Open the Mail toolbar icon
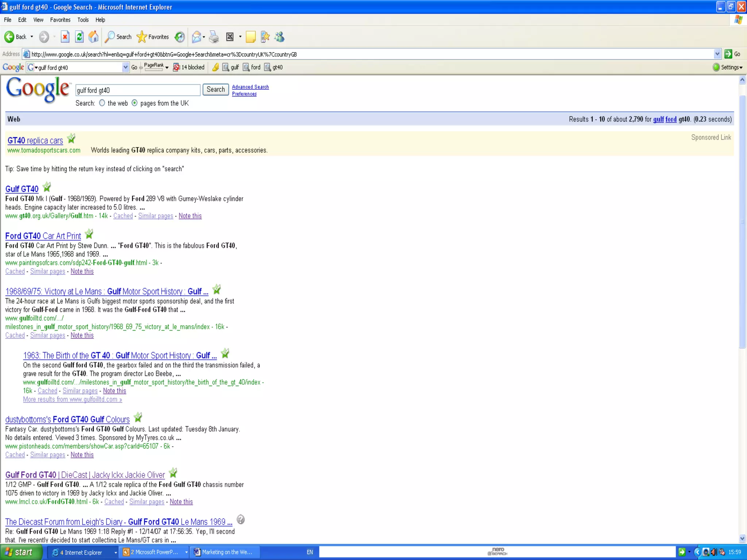 tap(196, 37)
